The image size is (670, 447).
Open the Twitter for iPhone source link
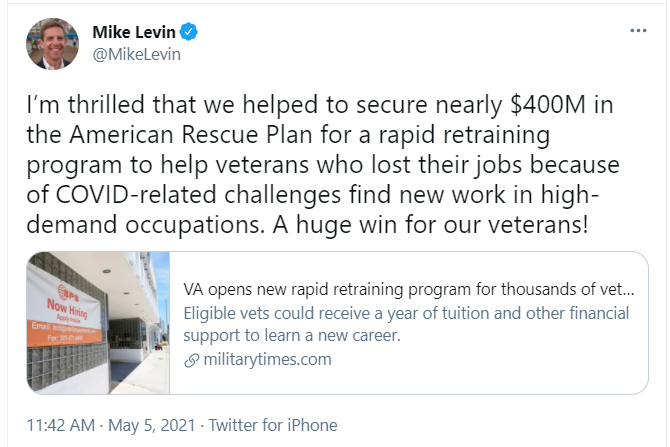point(273,425)
